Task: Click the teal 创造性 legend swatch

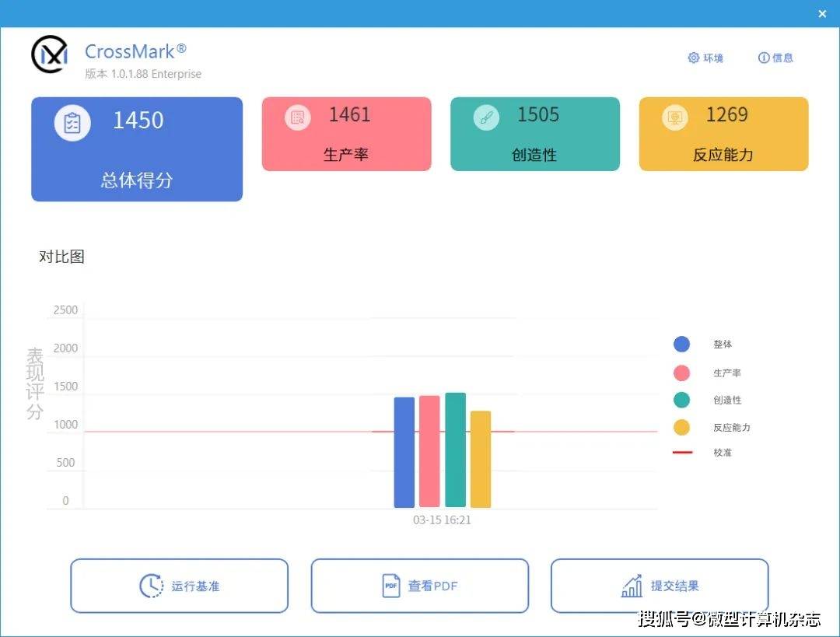Action: pos(681,400)
